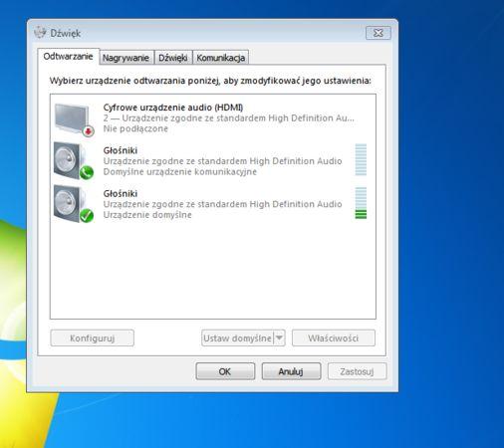
Task: Click the speaker icon with green checkmark badge
Action: 74,204
